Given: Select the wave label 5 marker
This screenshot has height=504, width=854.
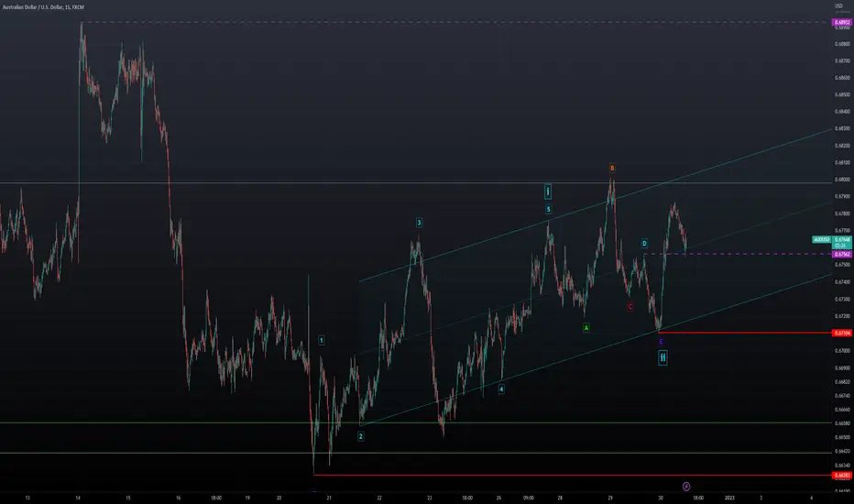Looking at the screenshot, I should [x=549, y=209].
